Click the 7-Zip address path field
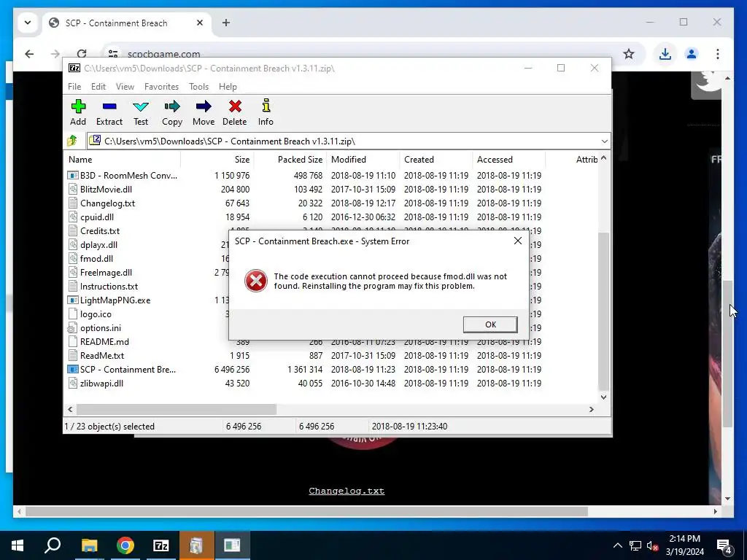Screen dimensions: 747x560 pyautogui.click(x=348, y=141)
